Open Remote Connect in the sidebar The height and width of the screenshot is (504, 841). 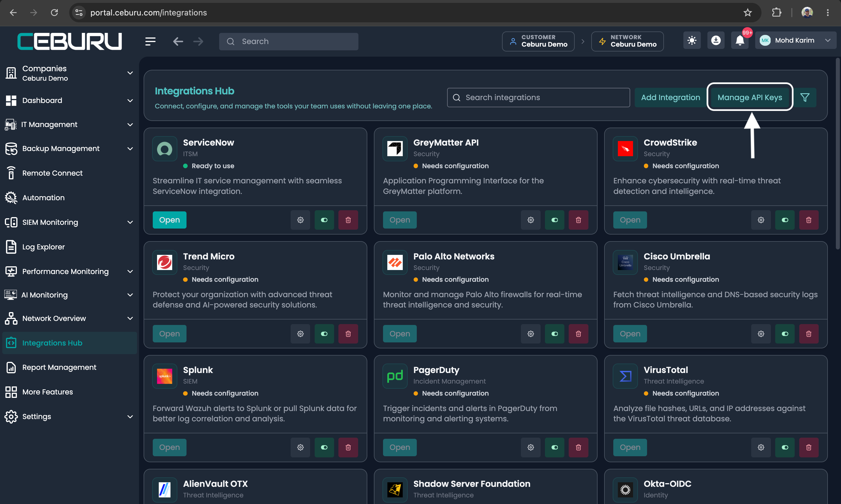[69, 173]
